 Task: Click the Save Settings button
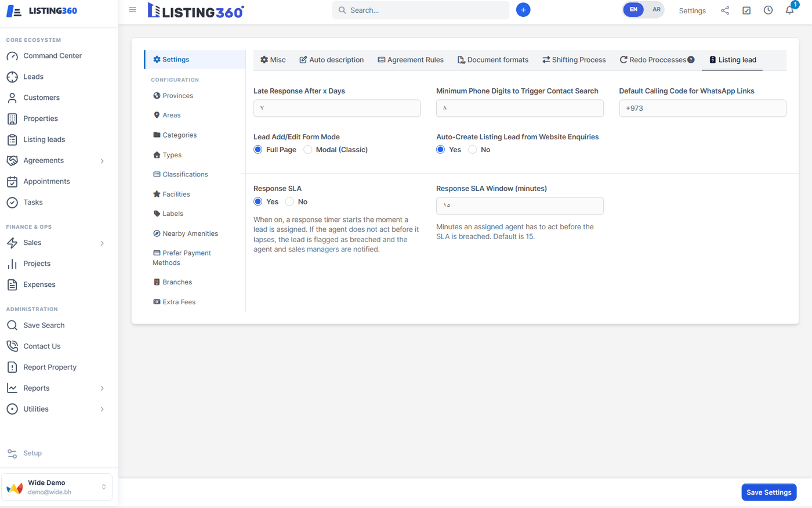[x=769, y=492]
